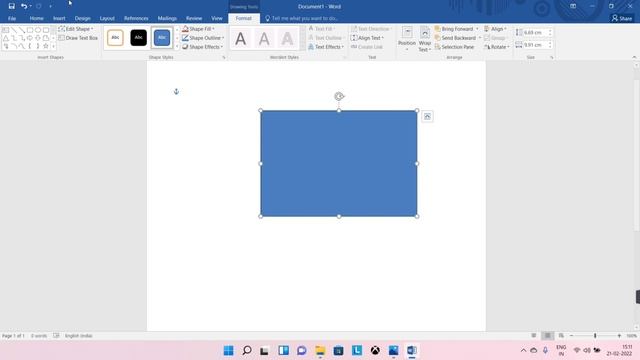Click the anchor icon in the page margin
This screenshot has height=360, width=640.
click(x=176, y=91)
